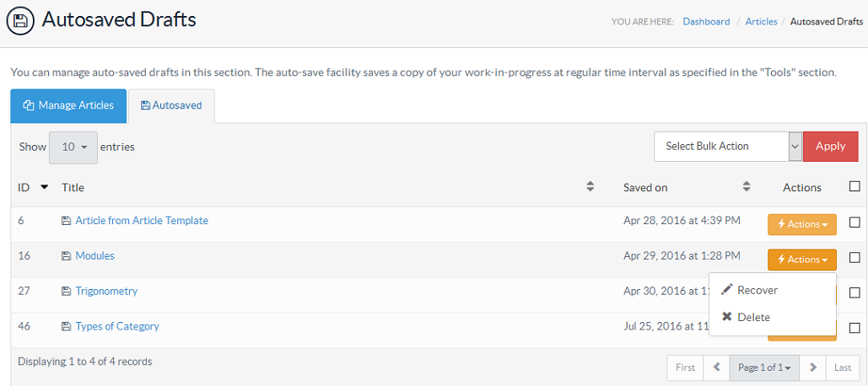The height and width of the screenshot is (386, 868).
Task: Sort table by the Title column arrows
Action: point(590,187)
